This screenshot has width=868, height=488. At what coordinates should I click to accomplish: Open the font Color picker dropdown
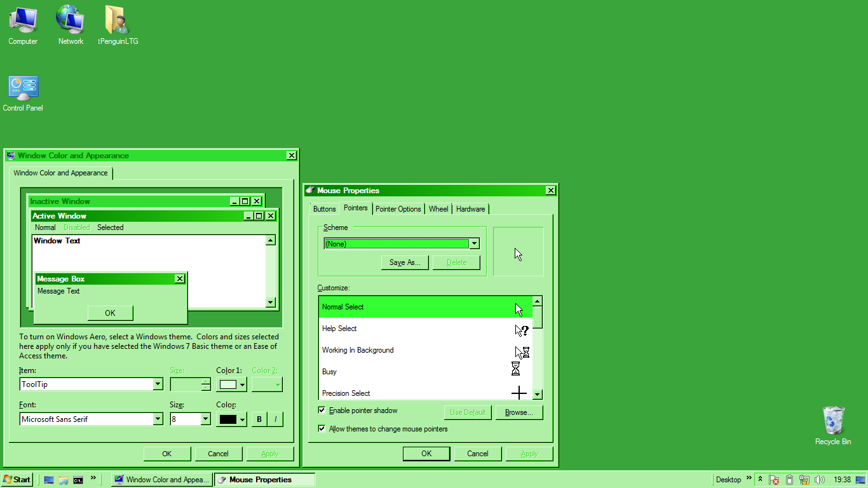(x=231, y=419)
